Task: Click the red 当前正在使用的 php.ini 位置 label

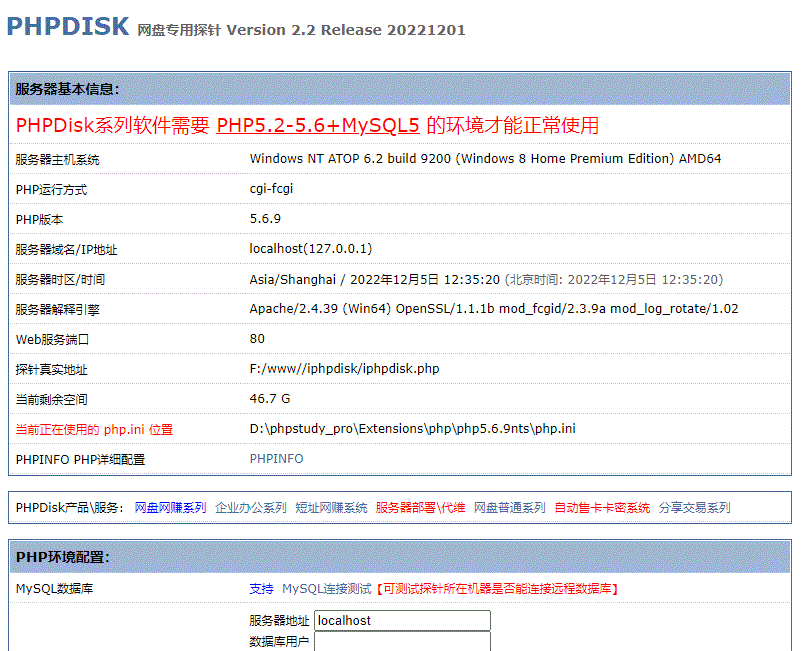Action: pyautogui.click(x=95, y=430)
